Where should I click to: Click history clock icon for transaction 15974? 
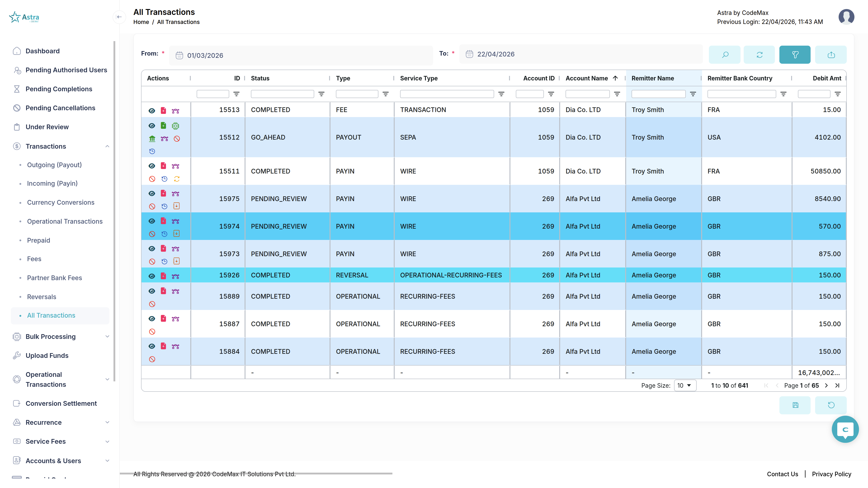(164, 234)
